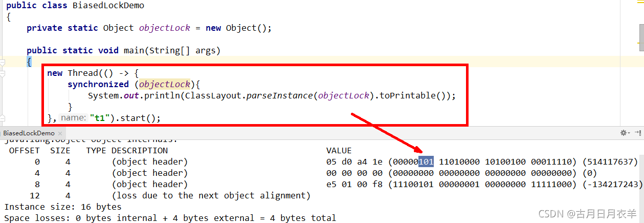Click the hex value "e5 01 00 f8"
644x223 pixels.
pos(354,185)
